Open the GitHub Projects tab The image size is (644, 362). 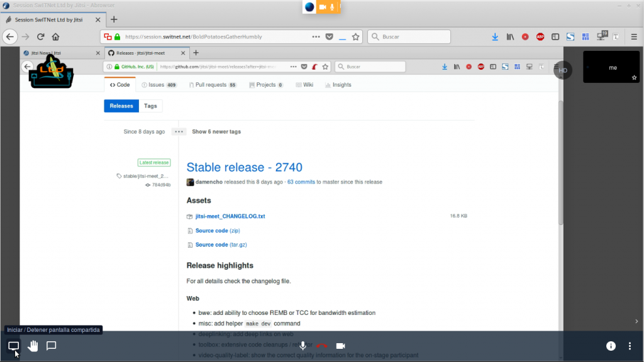pyautogui.click(x=266, y=85)
